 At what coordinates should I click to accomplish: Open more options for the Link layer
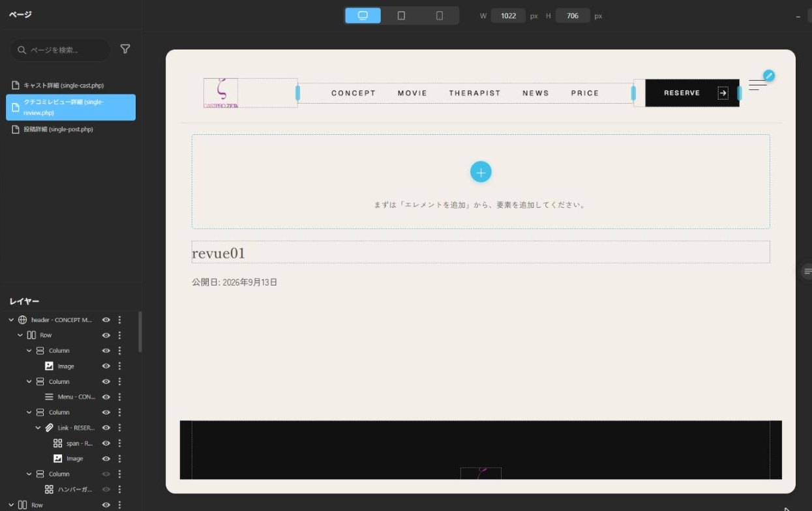(119, 428)
